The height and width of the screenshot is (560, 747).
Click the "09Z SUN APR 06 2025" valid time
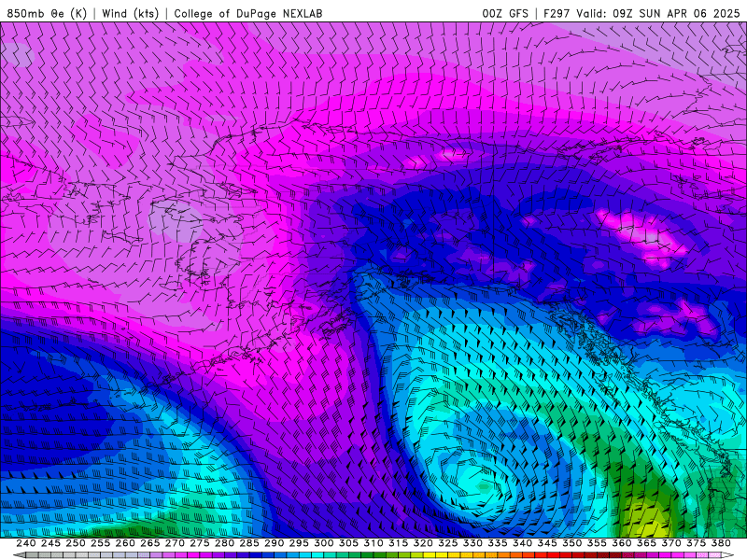[676, 13]
